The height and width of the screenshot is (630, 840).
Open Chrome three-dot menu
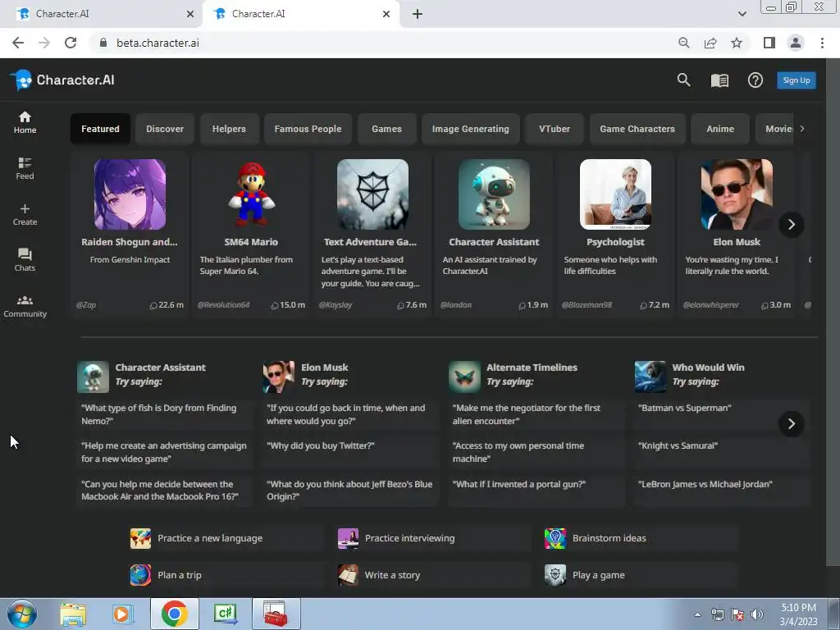coord(822,43)
